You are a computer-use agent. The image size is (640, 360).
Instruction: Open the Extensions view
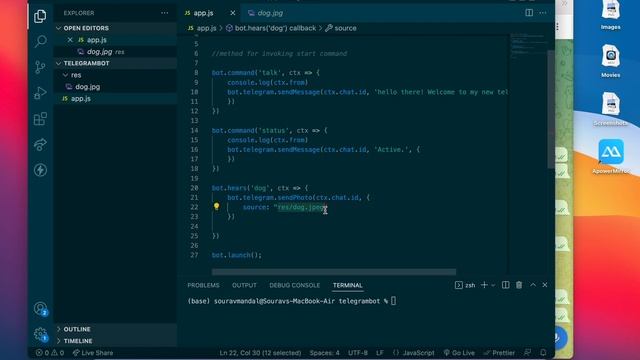40,119
